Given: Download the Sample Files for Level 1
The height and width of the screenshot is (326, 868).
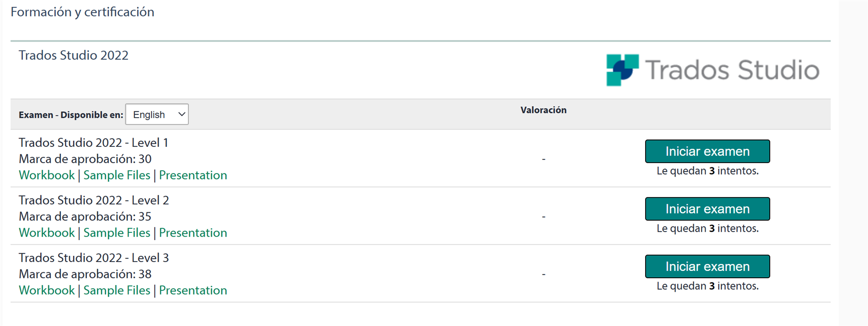Looking at the screenshot, I should click(x=116, y=175).
